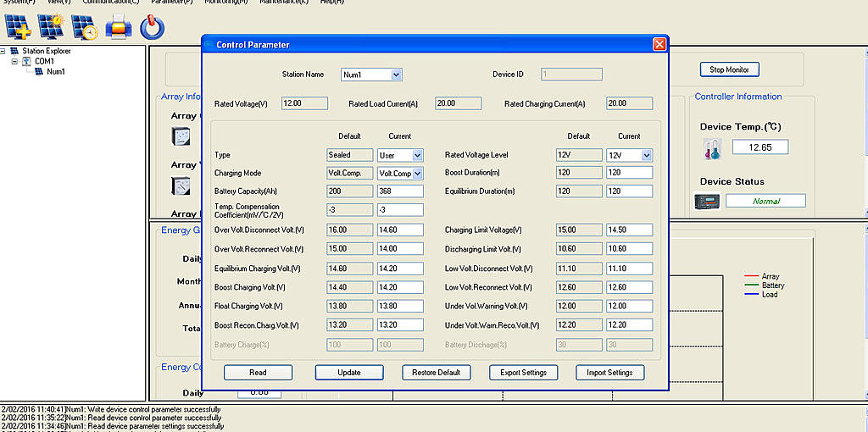Image resolution: width=868 pixels, height=432 pixels.
Task: Collapse the COM1 tree node
Action: tap(14, 62)
